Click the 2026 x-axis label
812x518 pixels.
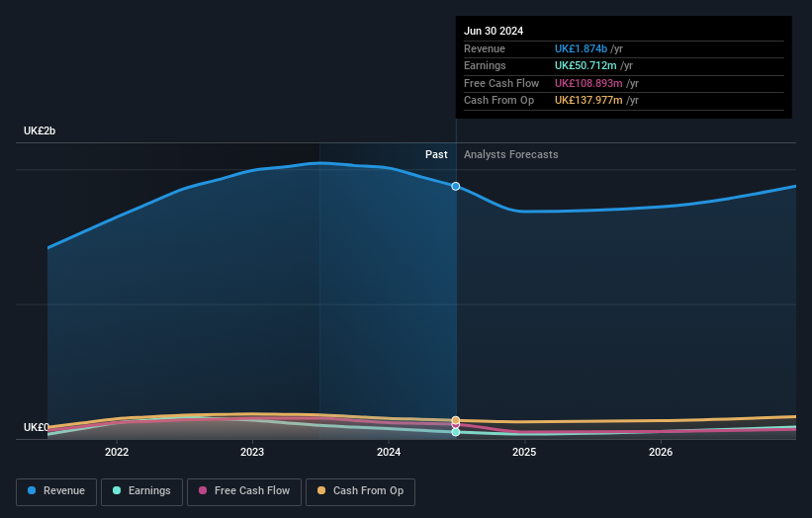[x=661, y=452]
